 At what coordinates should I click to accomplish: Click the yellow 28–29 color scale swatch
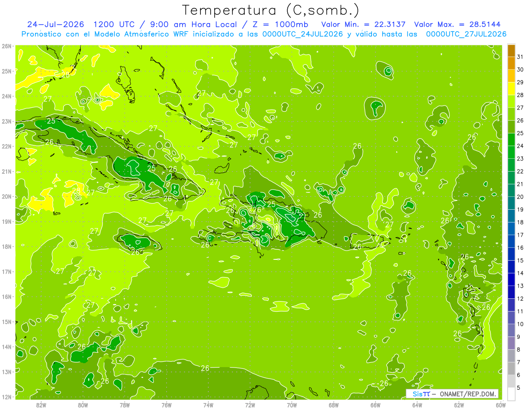511,89
